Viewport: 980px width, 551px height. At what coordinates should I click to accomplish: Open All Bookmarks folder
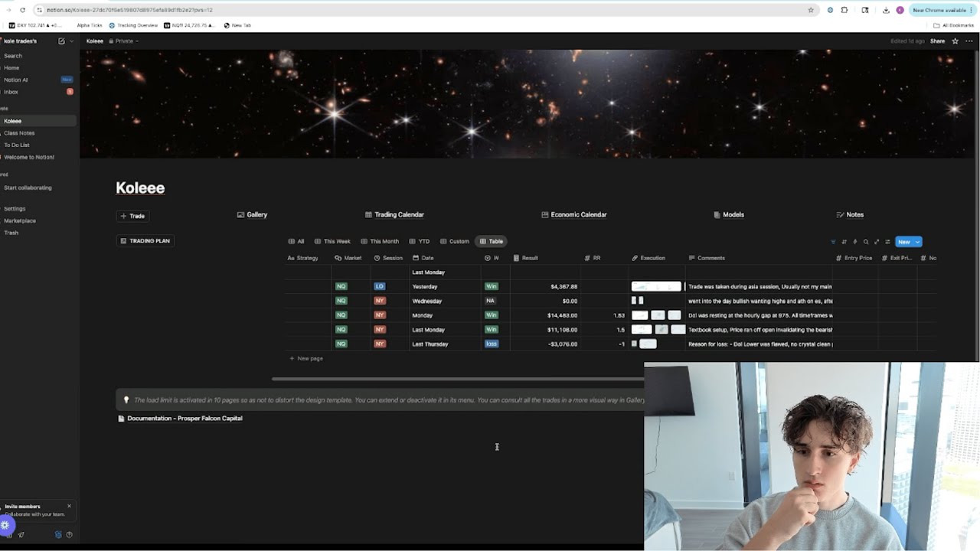[953, 25]
